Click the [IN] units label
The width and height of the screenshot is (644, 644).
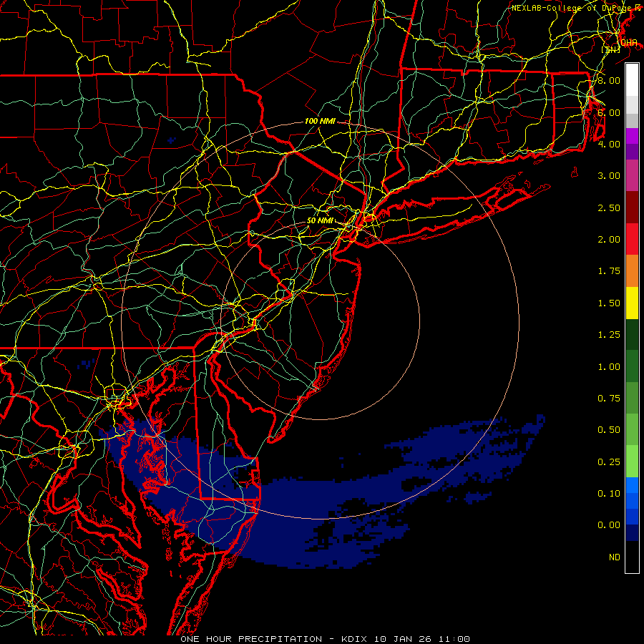611,49
